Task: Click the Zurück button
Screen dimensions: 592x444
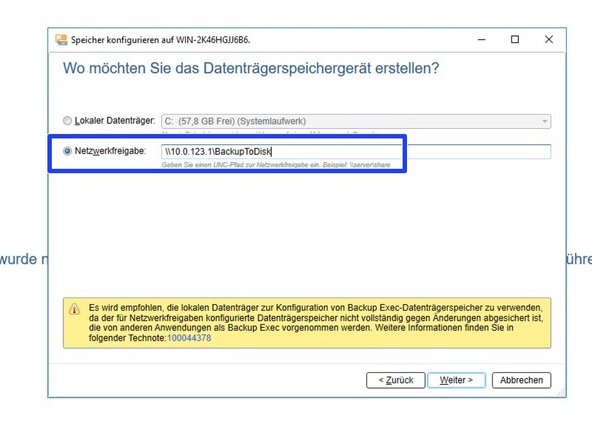Action: 396,380
